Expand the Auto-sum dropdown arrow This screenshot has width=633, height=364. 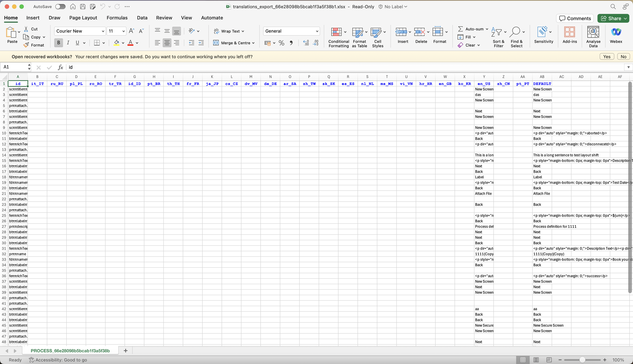point(487,29)
